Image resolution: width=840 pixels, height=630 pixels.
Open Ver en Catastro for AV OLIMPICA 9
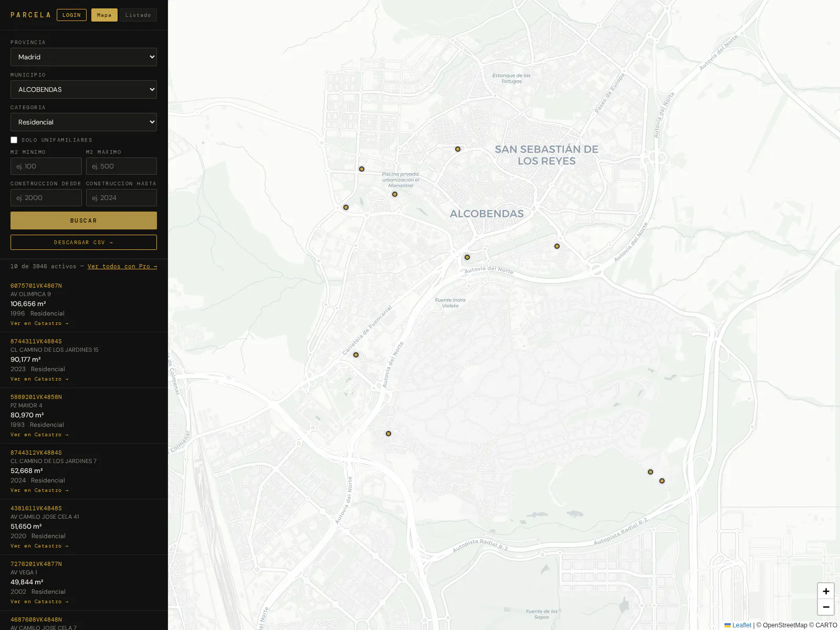coord(39,323)
